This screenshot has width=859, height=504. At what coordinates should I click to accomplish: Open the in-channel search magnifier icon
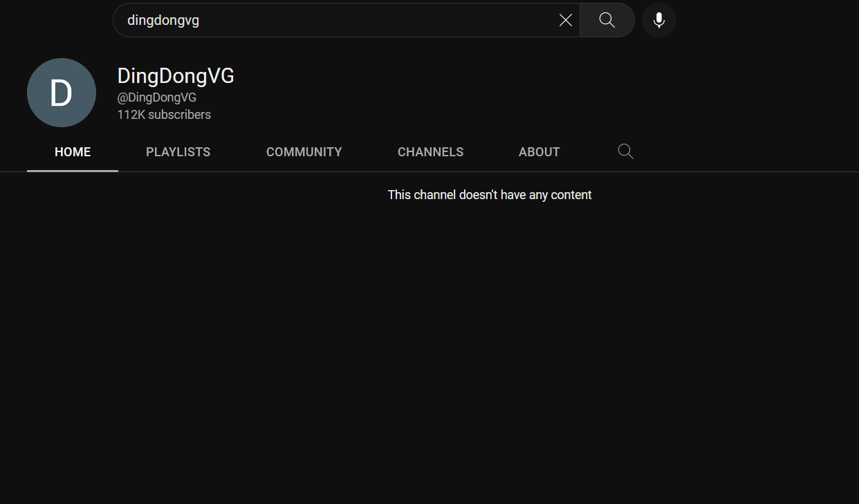point(625,151)
